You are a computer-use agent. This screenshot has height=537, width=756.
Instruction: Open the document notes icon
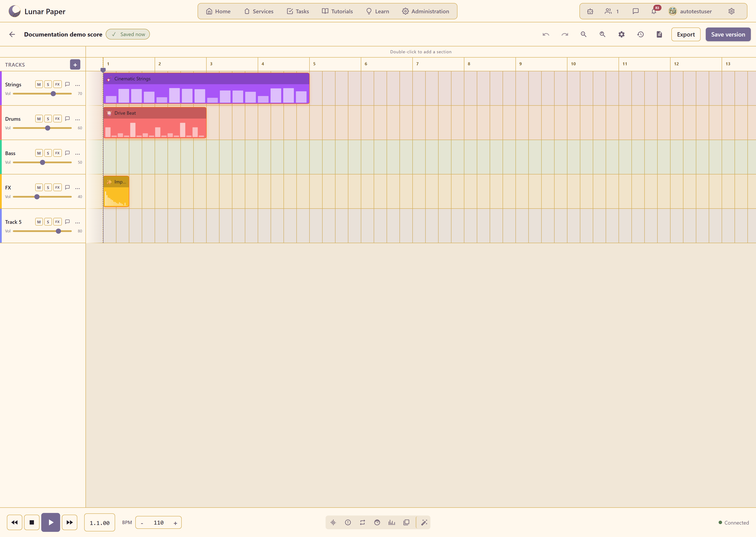[x=659, y=34]
